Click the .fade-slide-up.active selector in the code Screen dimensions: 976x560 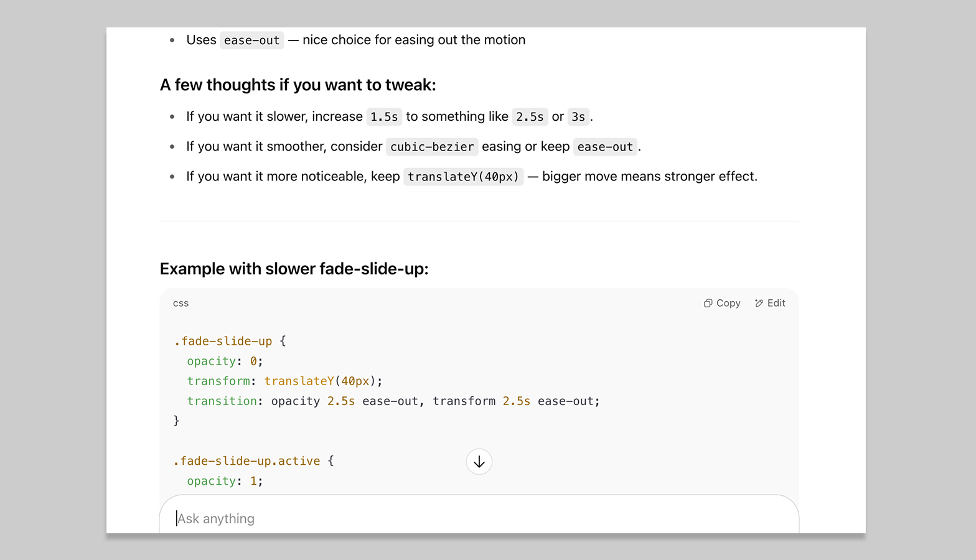(247, 461)
